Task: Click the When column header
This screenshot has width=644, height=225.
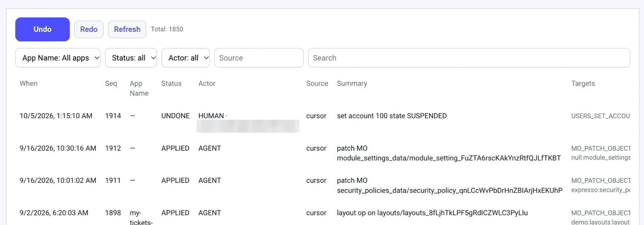Action: [29, 83]
